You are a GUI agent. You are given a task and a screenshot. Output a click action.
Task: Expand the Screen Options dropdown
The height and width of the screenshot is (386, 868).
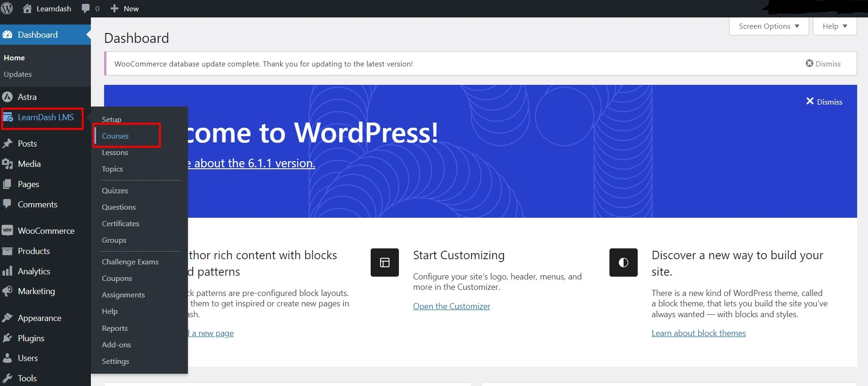(769, 26)
